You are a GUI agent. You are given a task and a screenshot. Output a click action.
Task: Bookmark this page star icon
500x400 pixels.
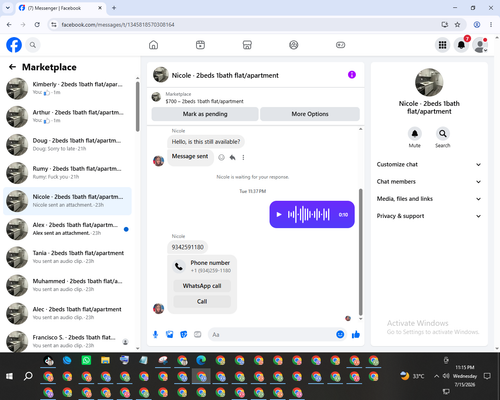coord(457,24)
